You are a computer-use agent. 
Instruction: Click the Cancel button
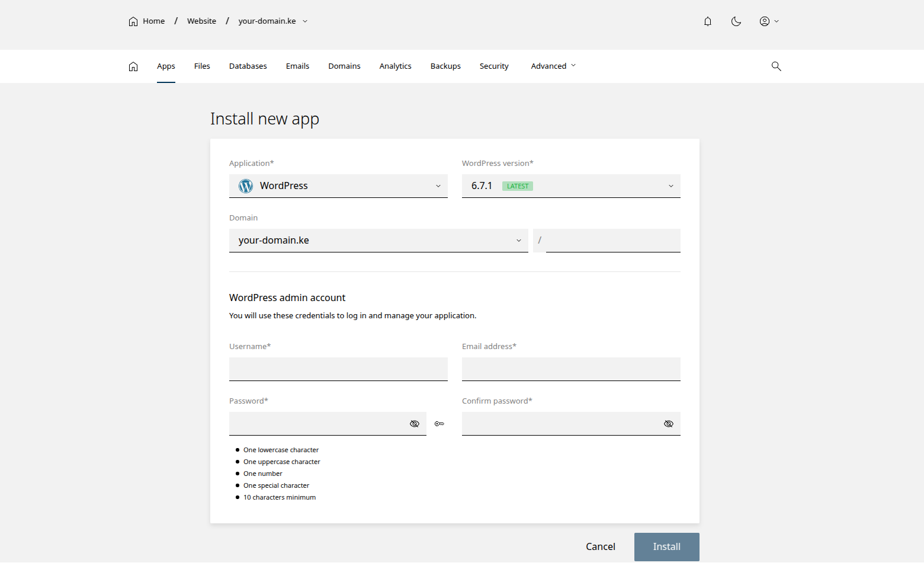pyautogui.click(x=600, y=546)
